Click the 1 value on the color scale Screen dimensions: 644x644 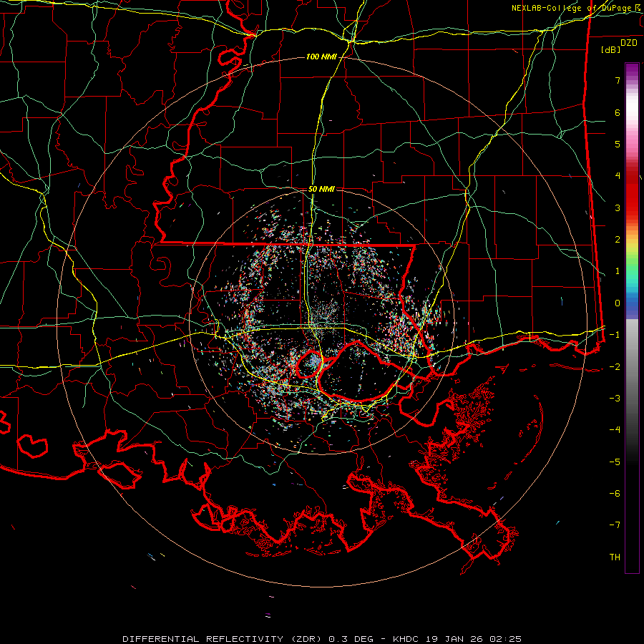618,271
